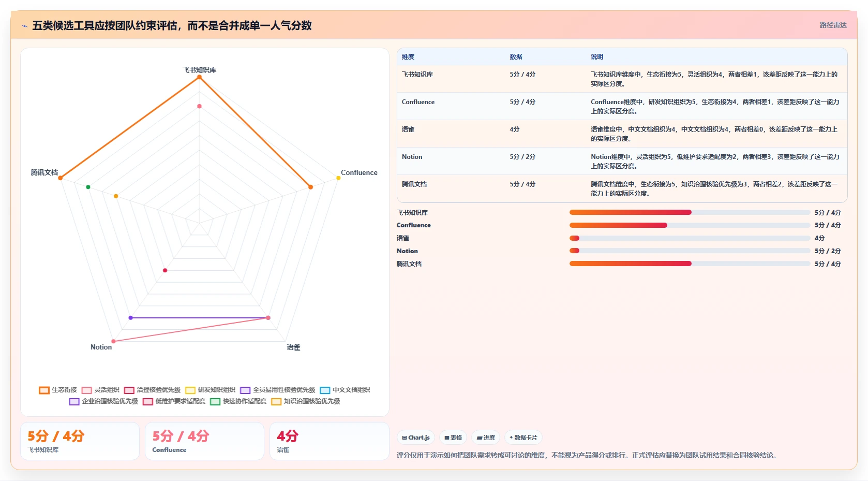Toggle the 生态衔接 legend dataset
Image resolution: width=868 pixels, height=481 pixels.
(58, 390)
